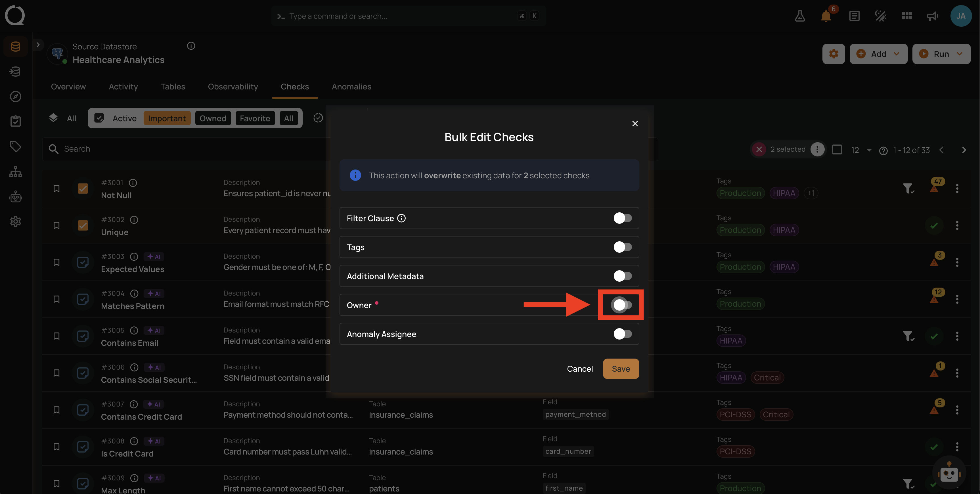Select the Owned filter chip

[x=213, y=118]
